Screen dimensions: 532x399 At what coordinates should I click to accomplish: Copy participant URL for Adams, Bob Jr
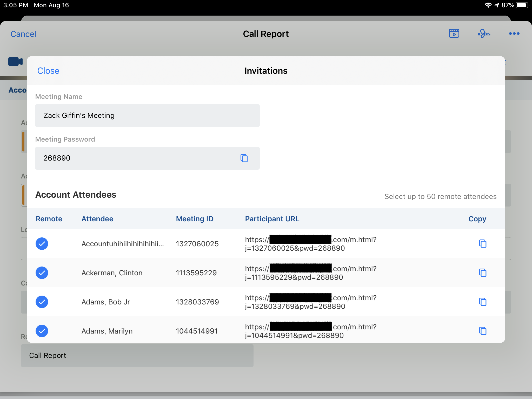click(x=482, y=302)
